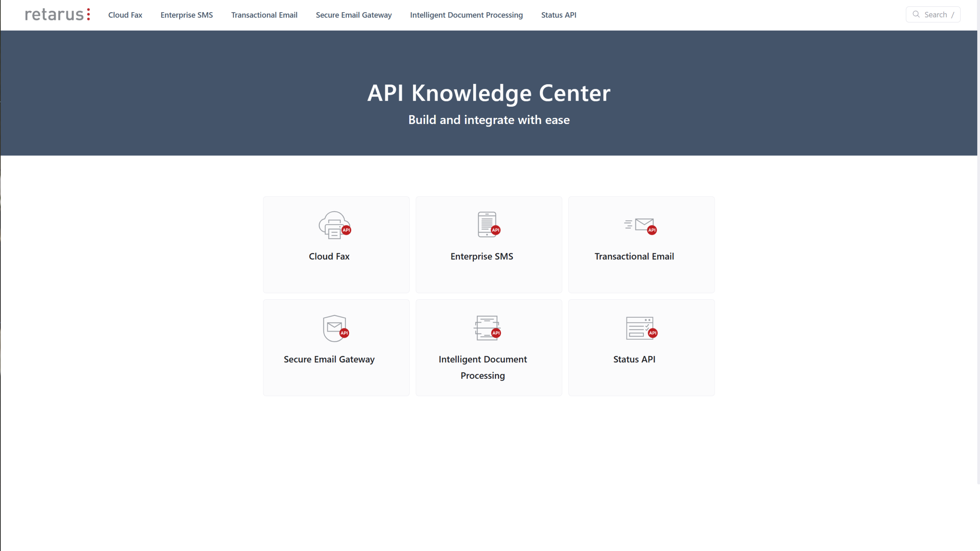980x551 pixels.
Task: Open Transactional Email in top navigation
Action: coord(264,15)
